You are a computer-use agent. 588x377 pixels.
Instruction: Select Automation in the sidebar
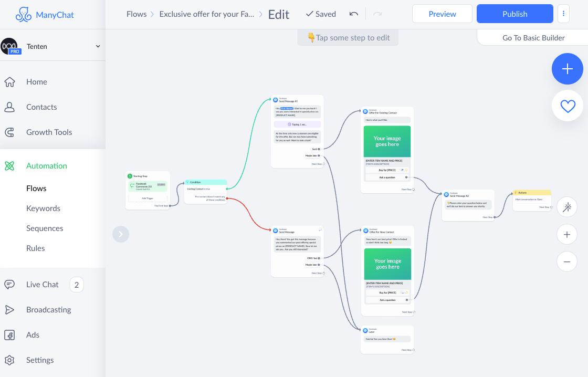(x=47, y=166)
